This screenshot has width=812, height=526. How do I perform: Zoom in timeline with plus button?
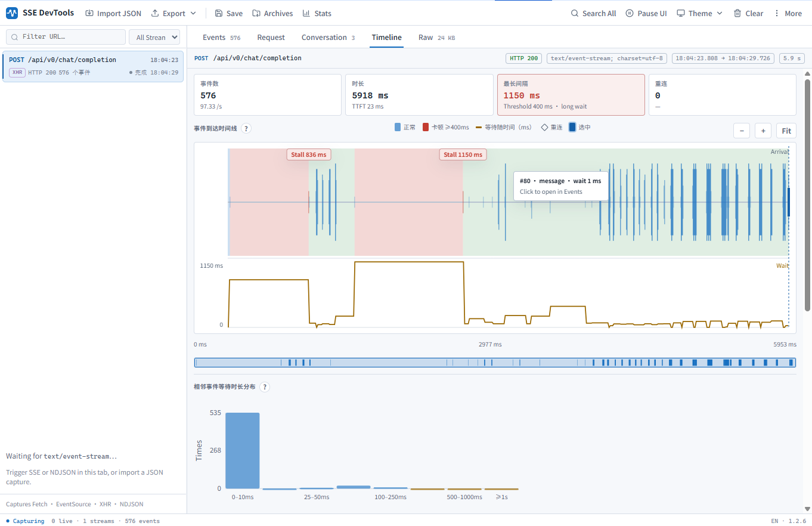763,131
